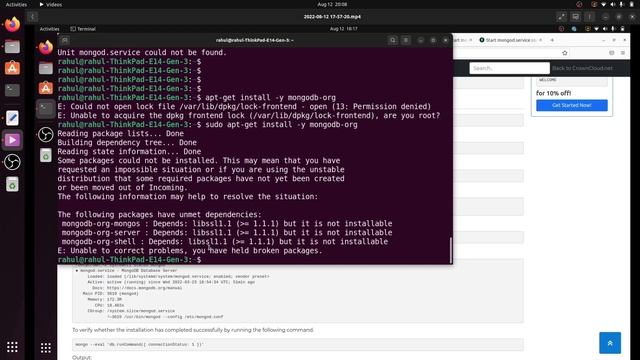This screenshot has width=640, height=360.
Task: Open OBS Studio from the outer dock
Action: pos(12,162)
